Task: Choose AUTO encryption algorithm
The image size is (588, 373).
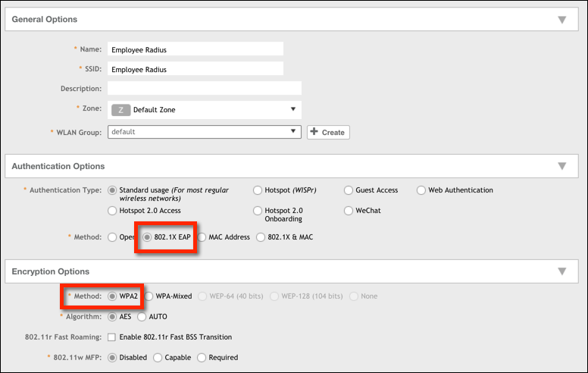Action: (142, 317)
